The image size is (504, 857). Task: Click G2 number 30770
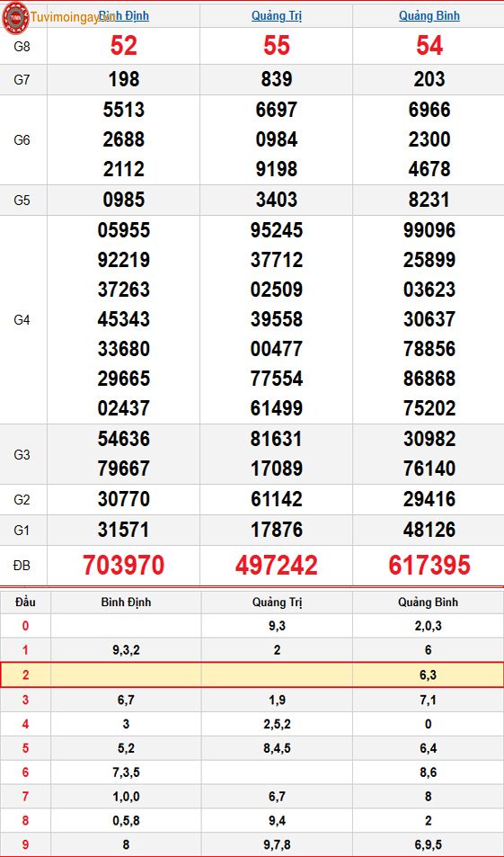(x=124, y=499)
